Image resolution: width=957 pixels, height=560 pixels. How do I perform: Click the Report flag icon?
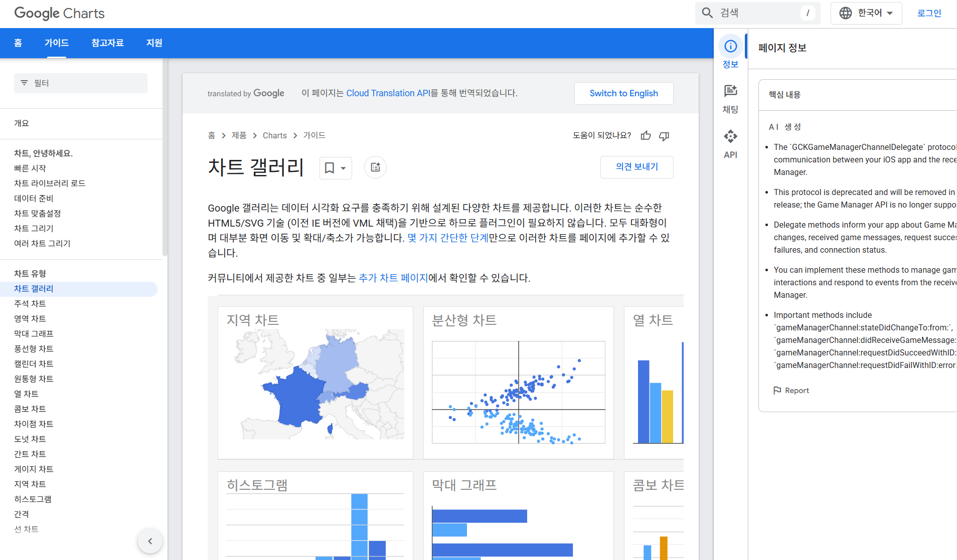777,391
